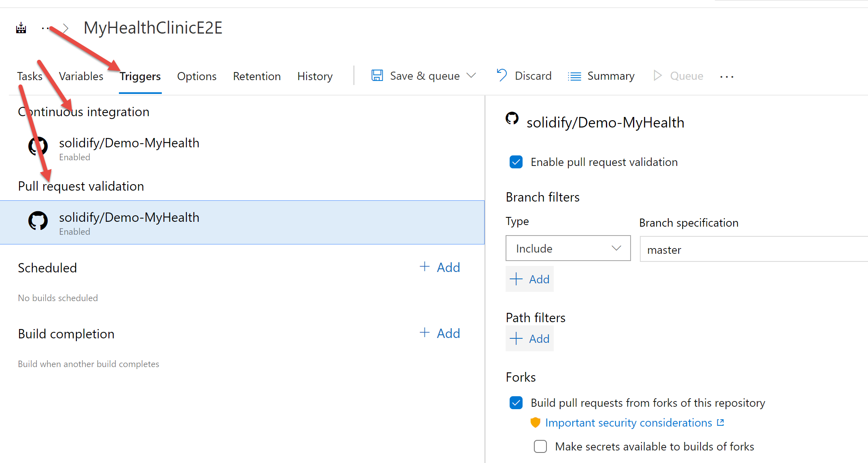
Task: Switch to the Variables tab
Action: [81, 76]
